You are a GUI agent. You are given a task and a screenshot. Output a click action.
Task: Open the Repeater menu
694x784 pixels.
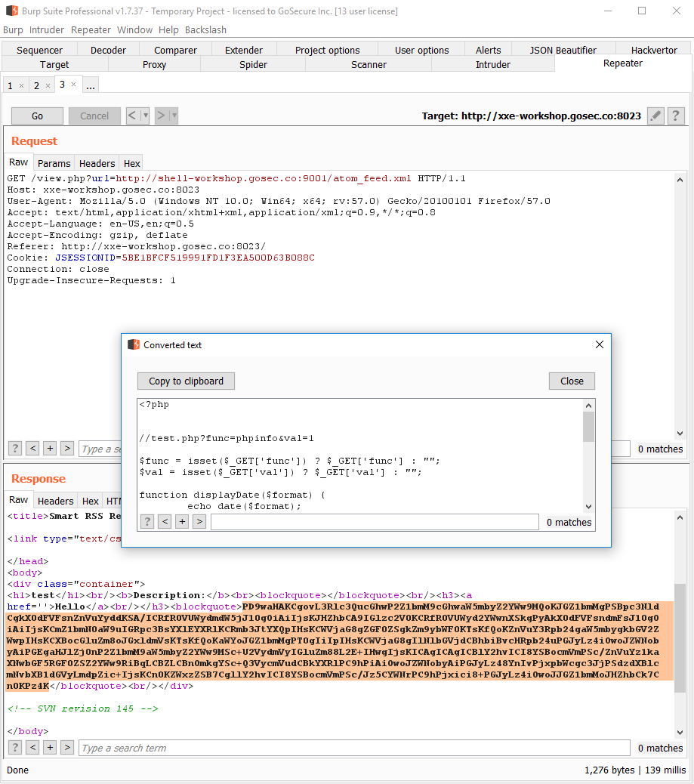click(91, 30)
